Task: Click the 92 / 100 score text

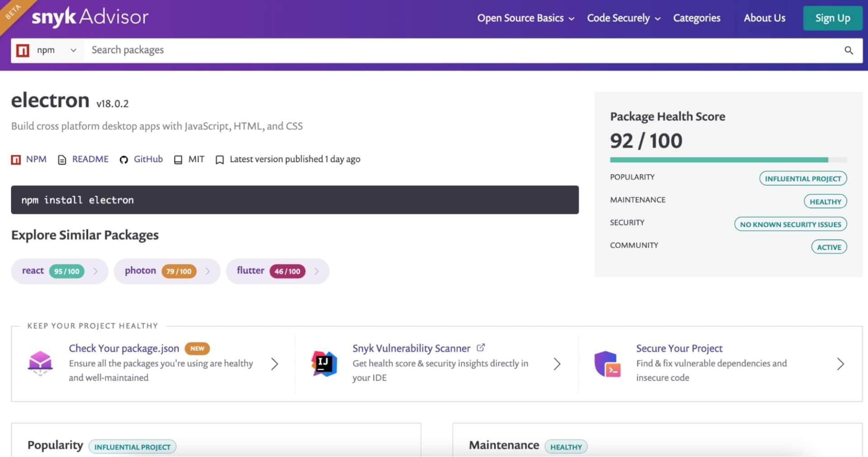Action: pyautogui.click(x=646, y=141)
